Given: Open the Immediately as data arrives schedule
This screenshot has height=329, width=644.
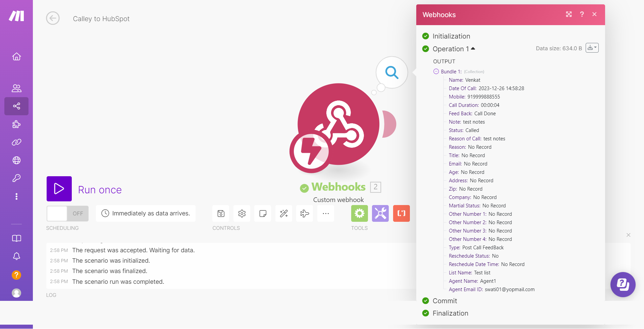Looking at the screenshot, I should click(x=146, y=213).
